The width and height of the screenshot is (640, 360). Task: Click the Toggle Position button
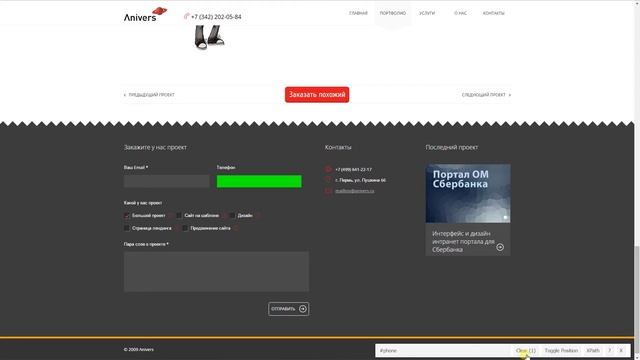click(x=561, y=351)
